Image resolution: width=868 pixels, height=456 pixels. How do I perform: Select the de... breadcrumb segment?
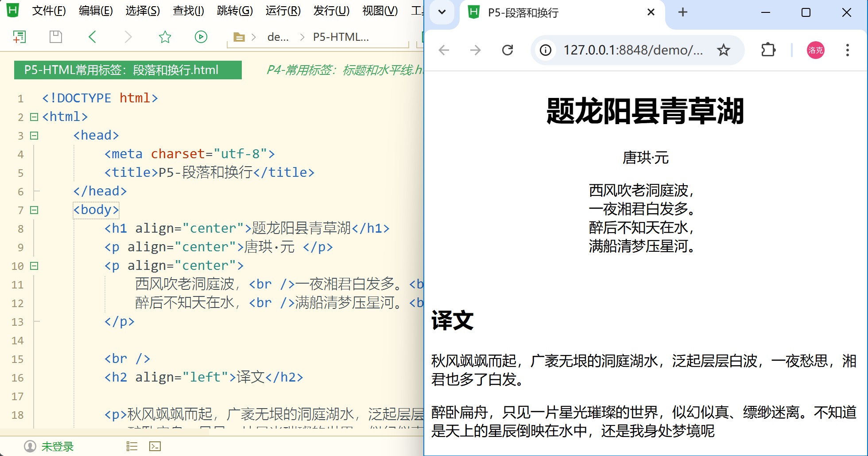278,37
